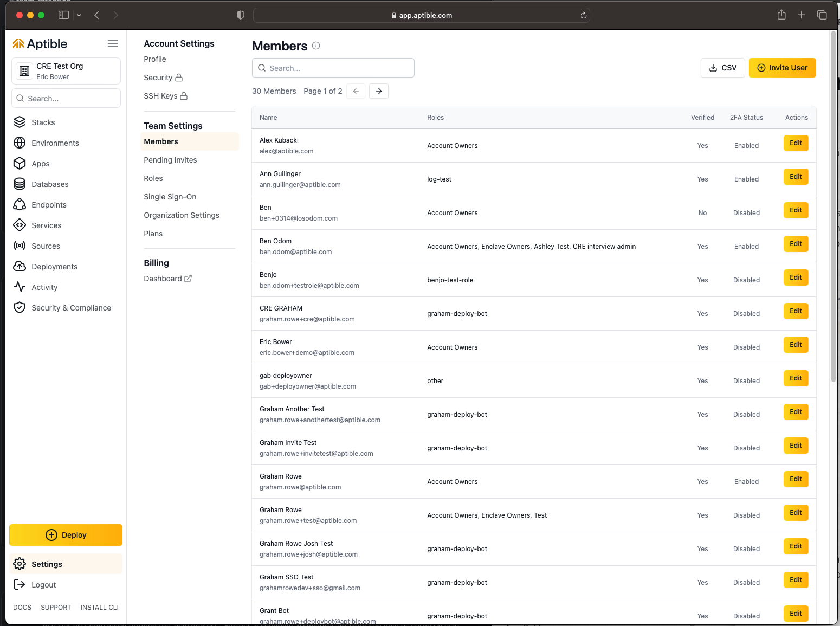Open Safari sidebar dropdown chevron

[79, 15]
